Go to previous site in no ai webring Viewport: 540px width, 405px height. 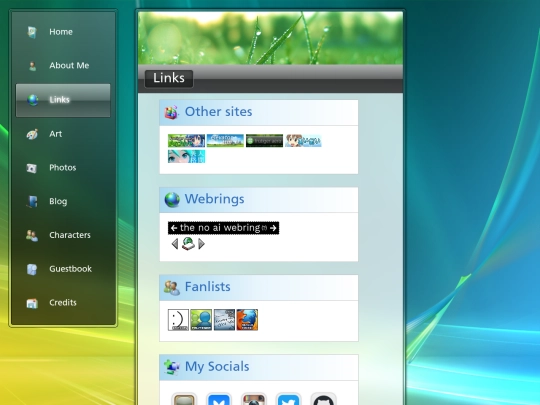tap(174, 228)
